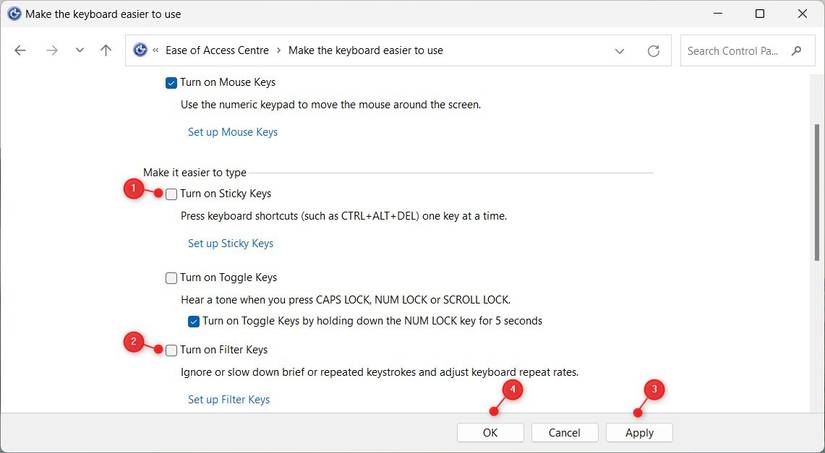The width and height of the screenshot is (825, 453).
Task: Go back using the back arrow
Action: click(x=21, y=50)
